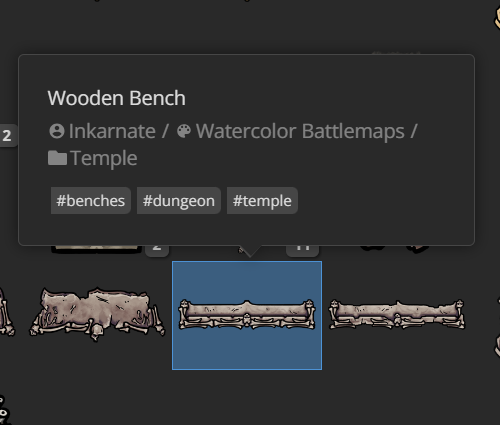Open the Temple folder link
Viewport: 500px width, 425px height.
[103, 158]
